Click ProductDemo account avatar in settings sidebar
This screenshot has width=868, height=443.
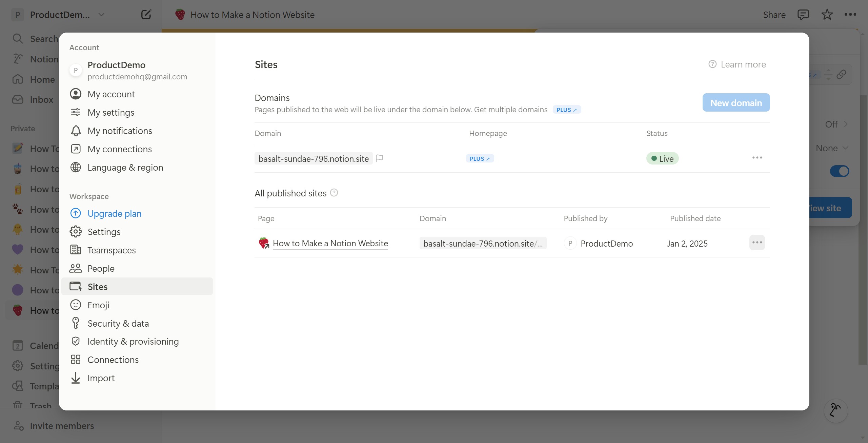coord(76,70)
